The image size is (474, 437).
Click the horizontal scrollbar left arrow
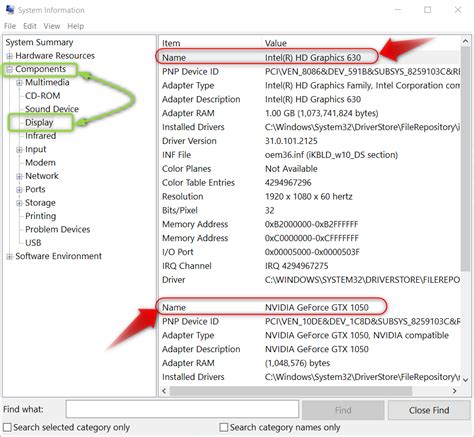pos(164,391)
